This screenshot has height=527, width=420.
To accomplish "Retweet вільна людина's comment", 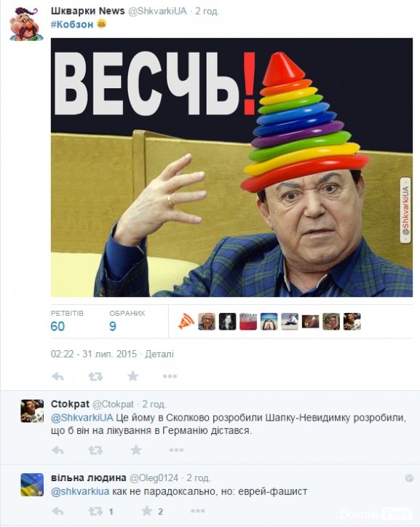I will pos(95,512).
